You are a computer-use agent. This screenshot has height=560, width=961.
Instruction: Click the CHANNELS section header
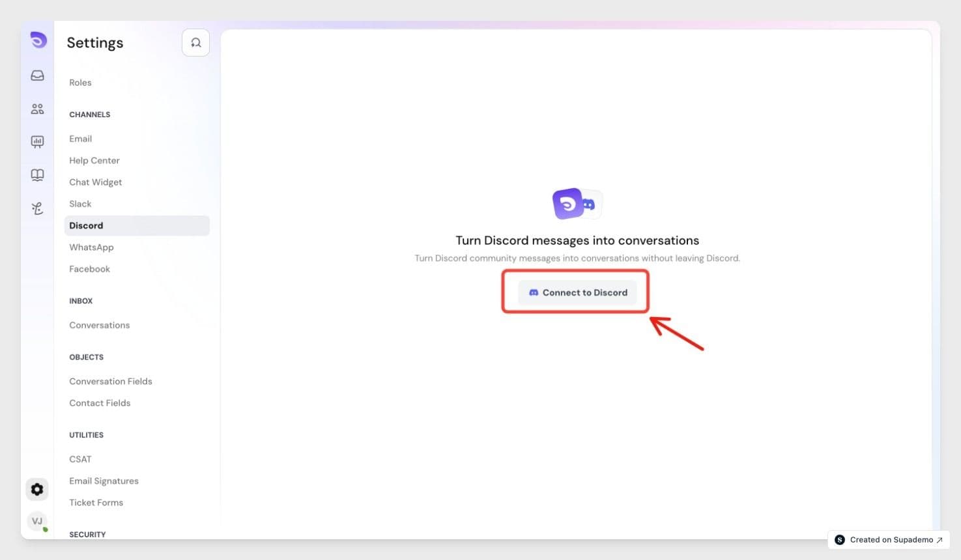click(90, 115)
